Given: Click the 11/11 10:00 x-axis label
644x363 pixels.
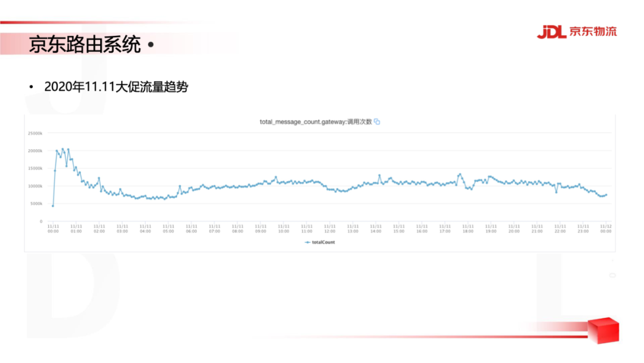Looking at the screenshot, I should coord(283,229).
